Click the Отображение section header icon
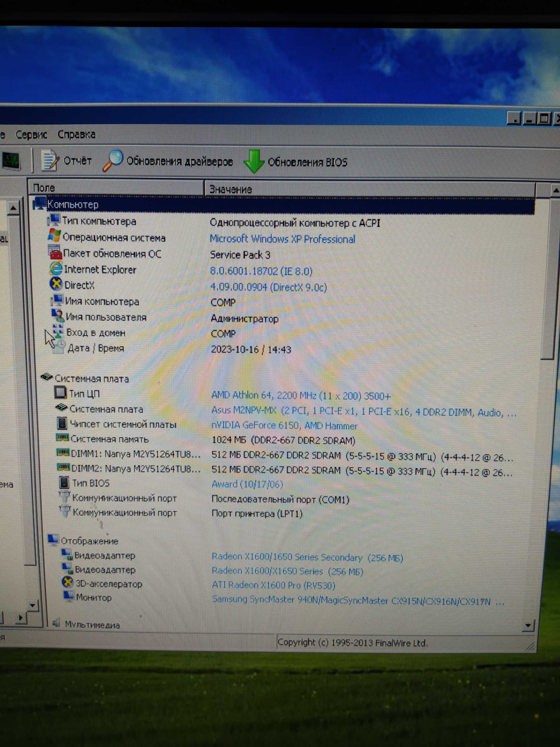The height and width of the screenshot is (747, 560). pos(53,539)
